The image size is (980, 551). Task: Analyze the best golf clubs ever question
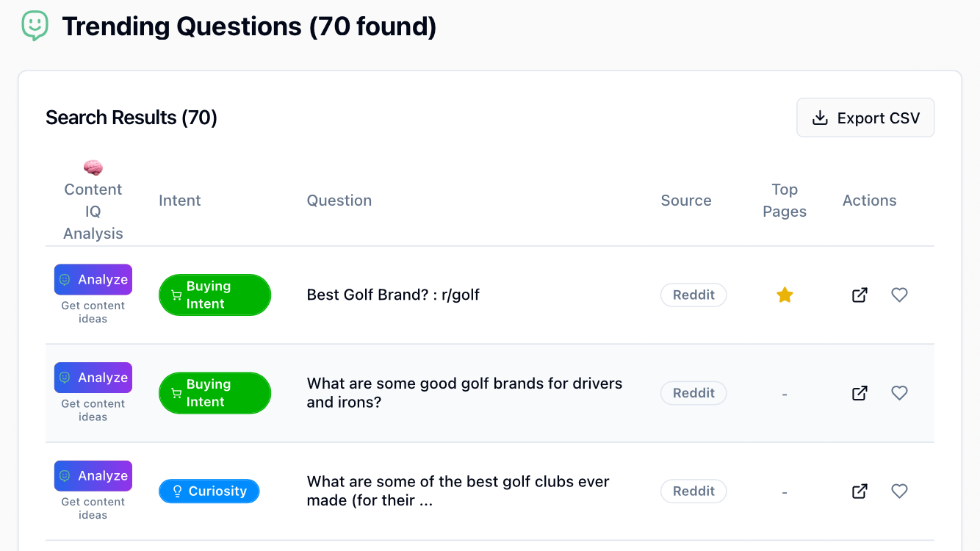[93, 476]
